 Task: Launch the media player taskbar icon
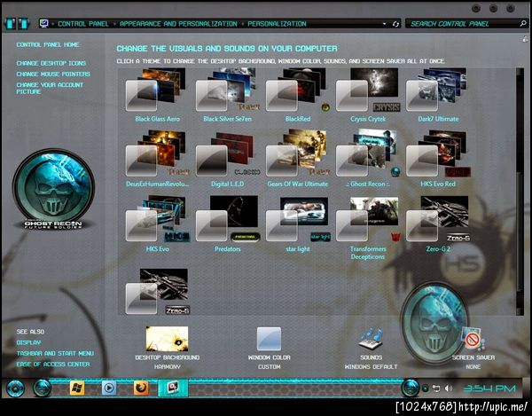tap(109, 388)
